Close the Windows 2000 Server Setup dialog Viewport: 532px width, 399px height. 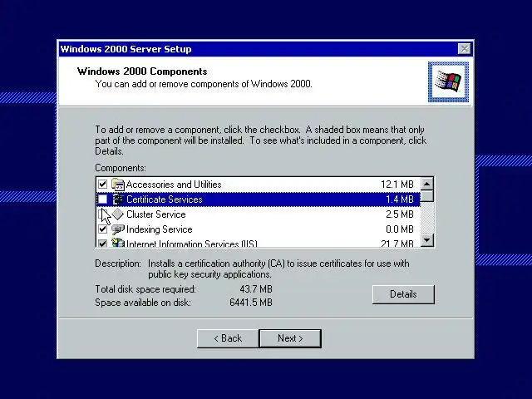[x=464, y=49]
